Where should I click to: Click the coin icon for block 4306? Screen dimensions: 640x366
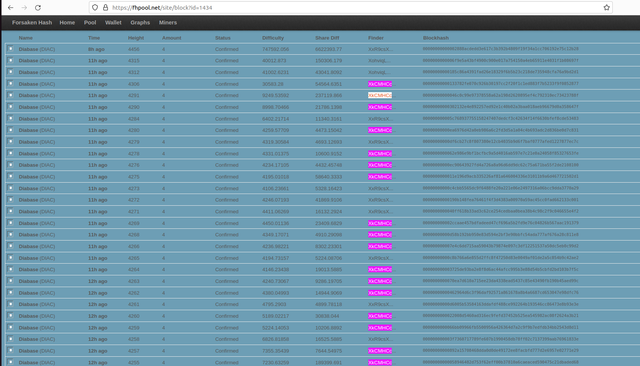click(x=11, y=84)
